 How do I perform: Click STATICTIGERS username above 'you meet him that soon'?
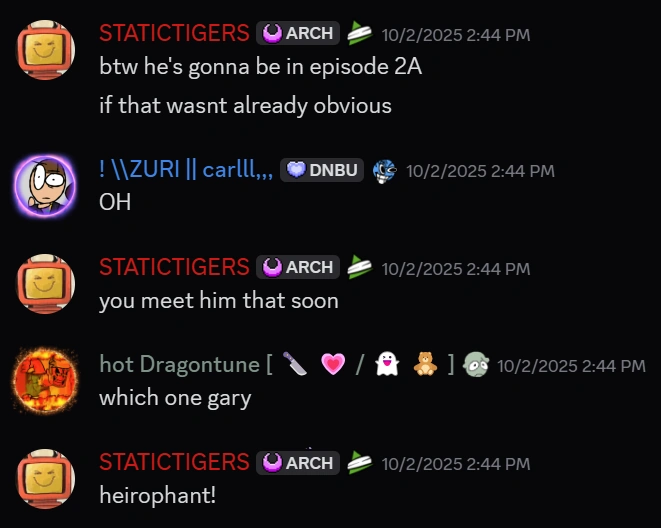click(174, 267)
